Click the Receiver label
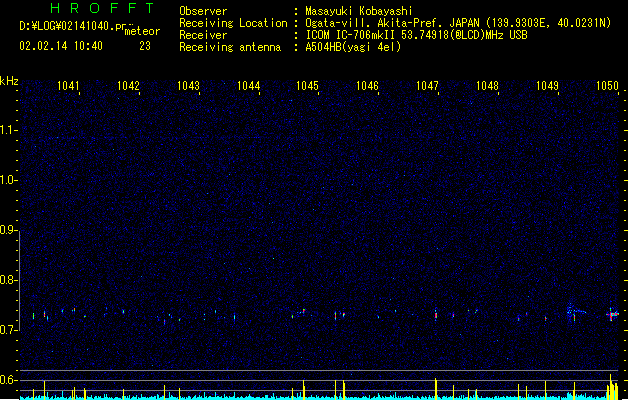The width and height of the screenshot is (629, 400). (203, 35)
